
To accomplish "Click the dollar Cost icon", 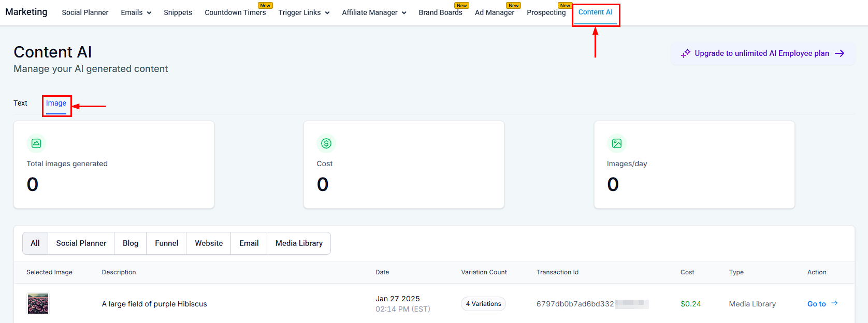I will [326, 143].
